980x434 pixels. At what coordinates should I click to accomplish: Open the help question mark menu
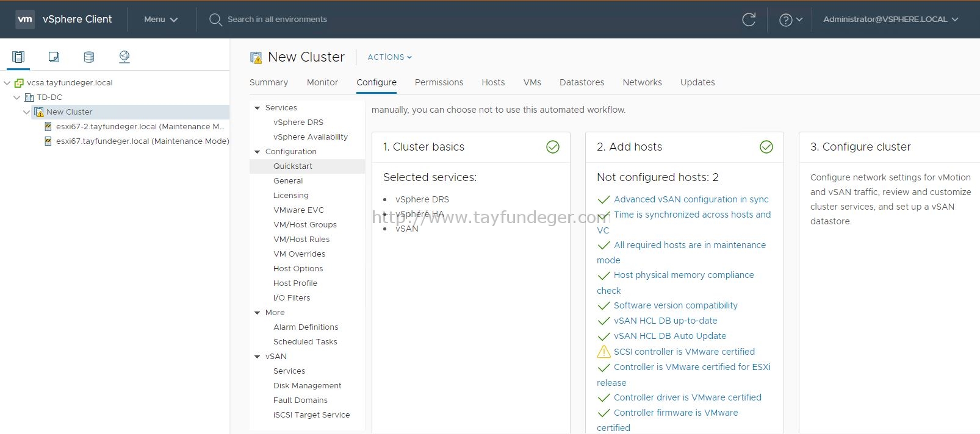point(791,20)
